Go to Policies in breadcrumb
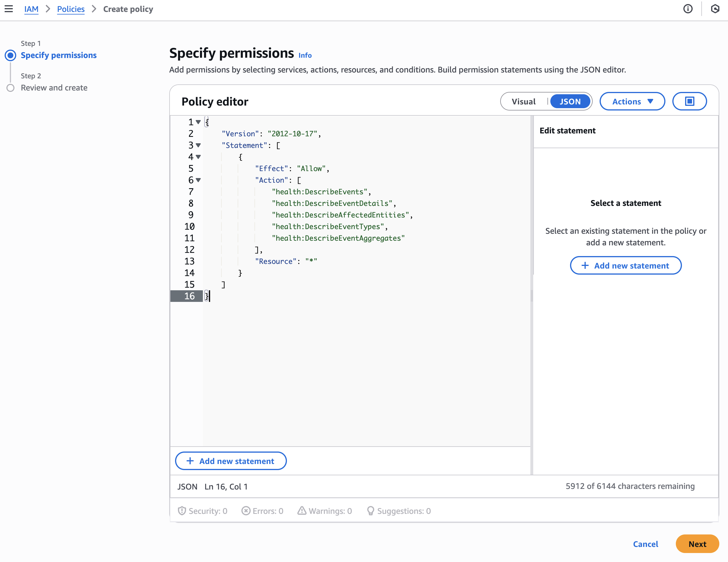Image resolution: width=728 pixels, height=562 pixels. [x=71, y=9]
